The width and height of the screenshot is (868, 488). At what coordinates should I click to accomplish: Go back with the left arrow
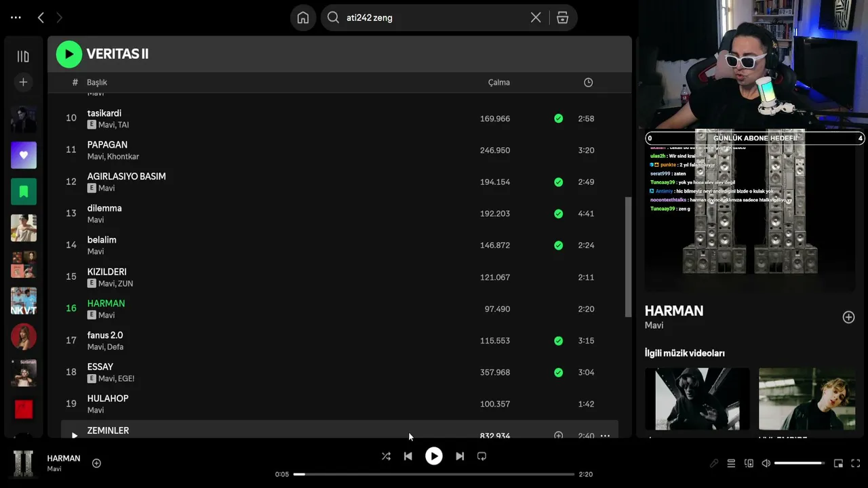coord(41,18)
